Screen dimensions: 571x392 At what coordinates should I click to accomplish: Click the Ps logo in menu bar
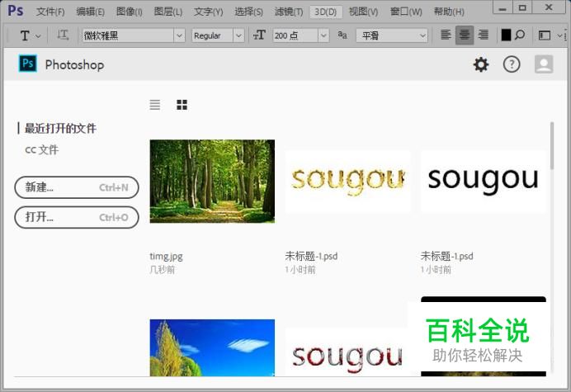pos(16,11)
